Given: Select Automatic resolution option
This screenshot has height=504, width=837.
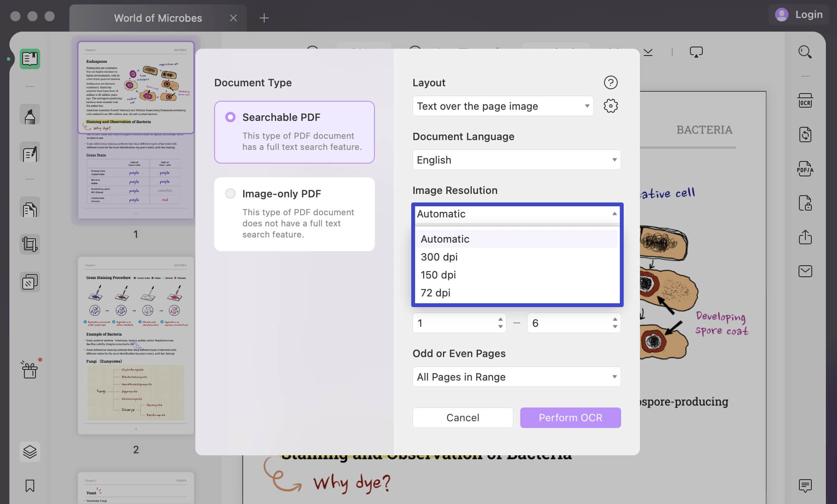Looking at the screenshot, I should (516, 239).
